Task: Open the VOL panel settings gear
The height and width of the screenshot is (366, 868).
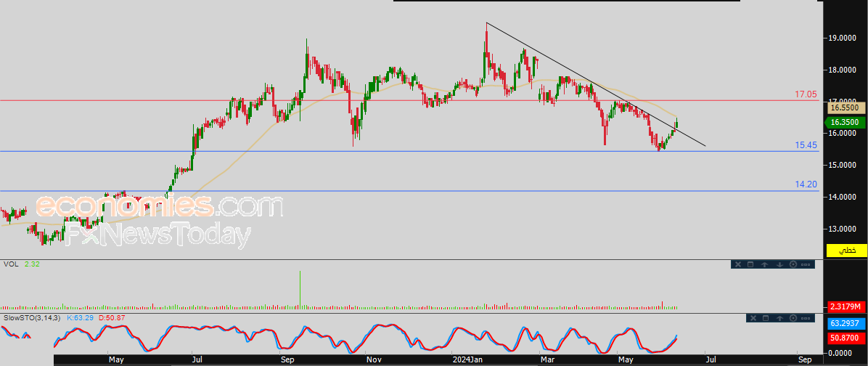Action: 793,264
